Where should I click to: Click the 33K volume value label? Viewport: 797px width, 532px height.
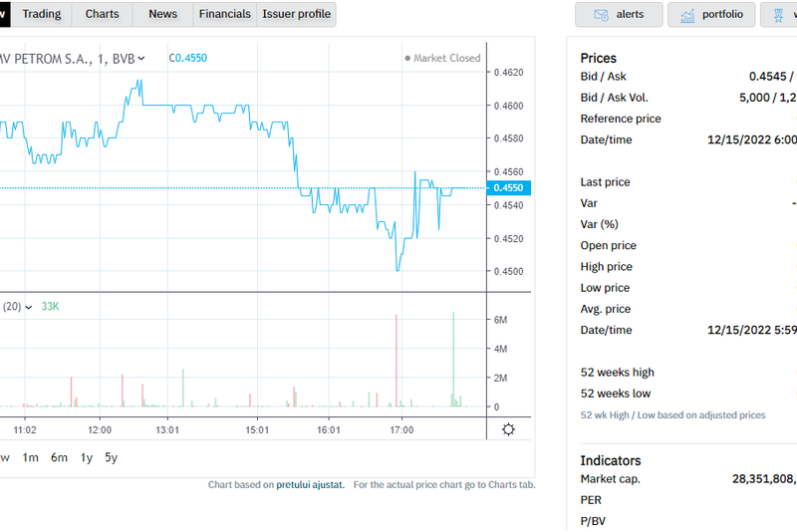tap(50, 307)
